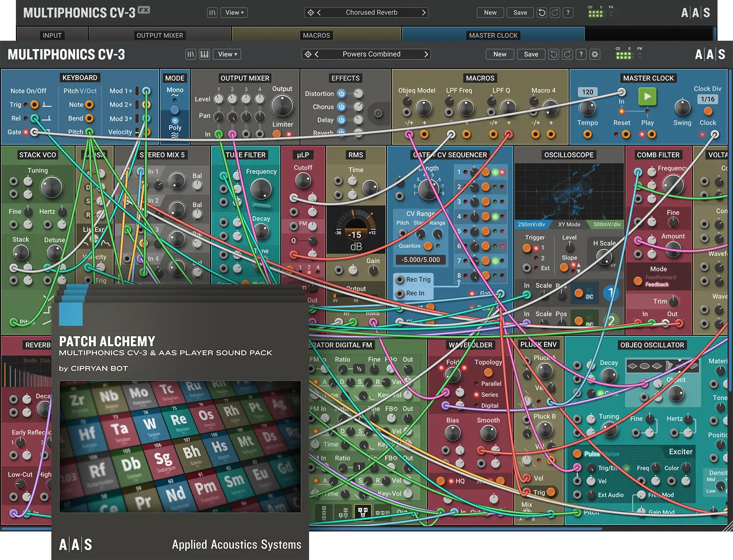Open the View dropdown in CV-3 toolbar

click(227, 54)
